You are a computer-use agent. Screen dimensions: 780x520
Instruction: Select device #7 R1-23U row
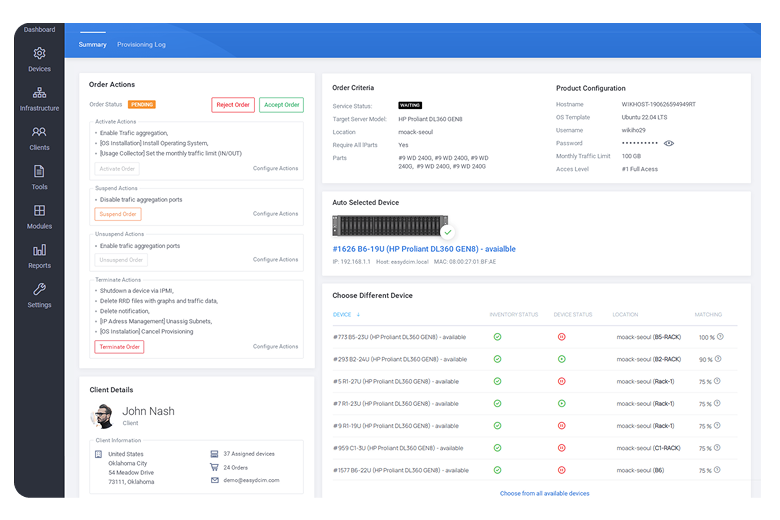(x=535, y=404)
